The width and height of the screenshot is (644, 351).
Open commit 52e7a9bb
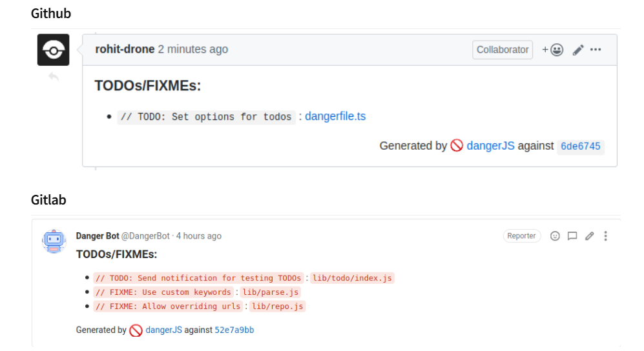[234, 330]
